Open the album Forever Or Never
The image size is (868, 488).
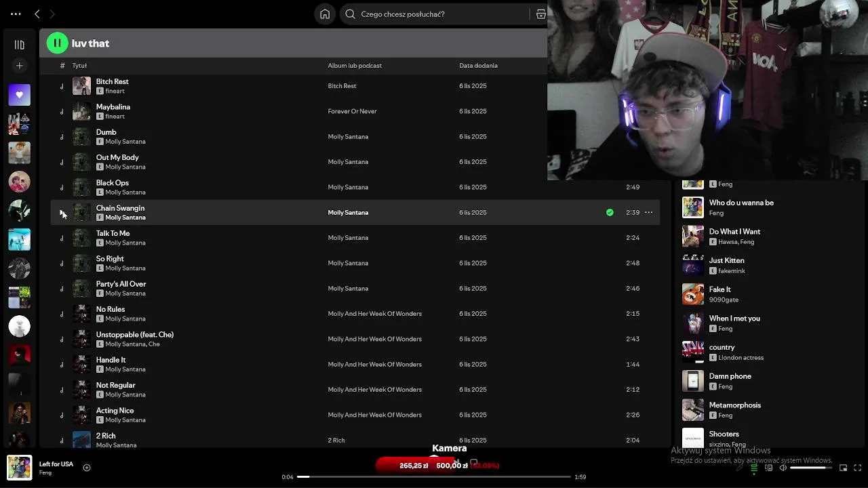(352, 111)
